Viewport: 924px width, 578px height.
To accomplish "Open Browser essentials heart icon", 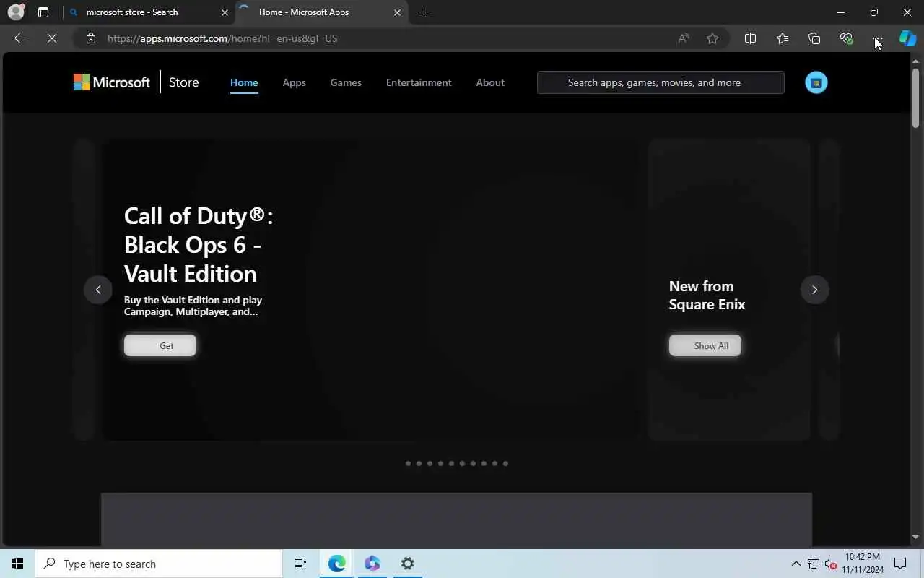I will (x=846, y=38).
